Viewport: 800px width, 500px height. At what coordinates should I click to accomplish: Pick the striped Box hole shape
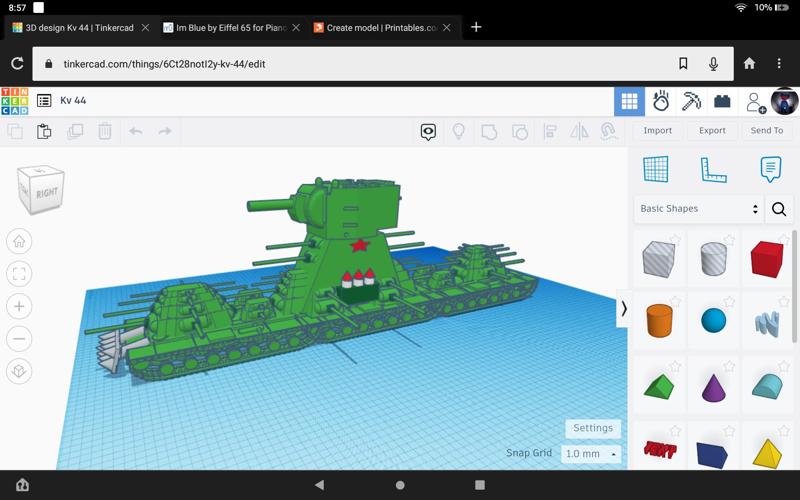point(659,259)
